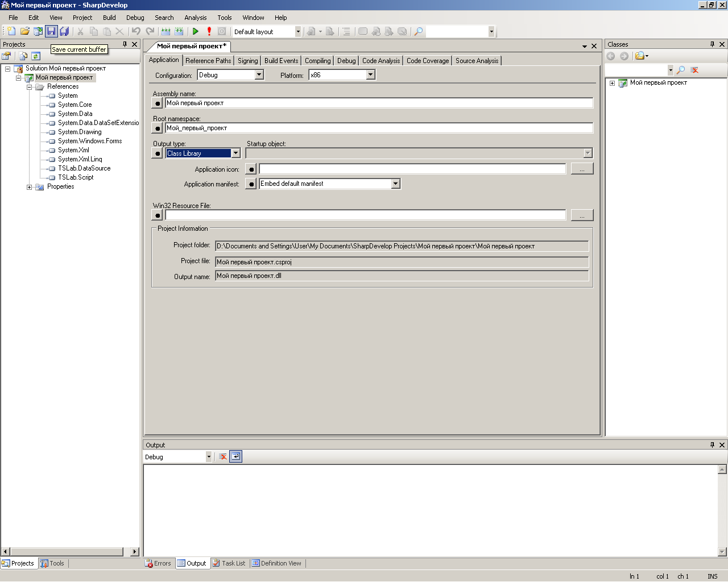Expand the Properties node in project tree
The image size is (728, 582).
[x=30, y=187]
